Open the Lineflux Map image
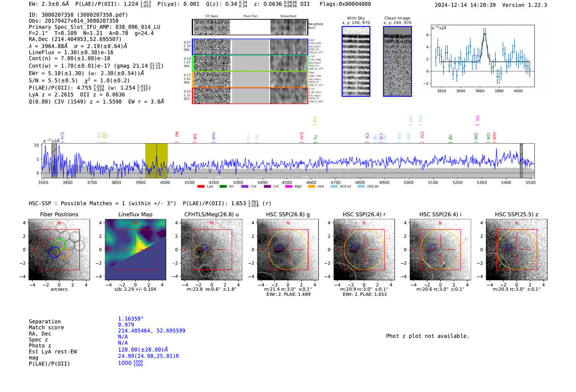 coord(135,250)
